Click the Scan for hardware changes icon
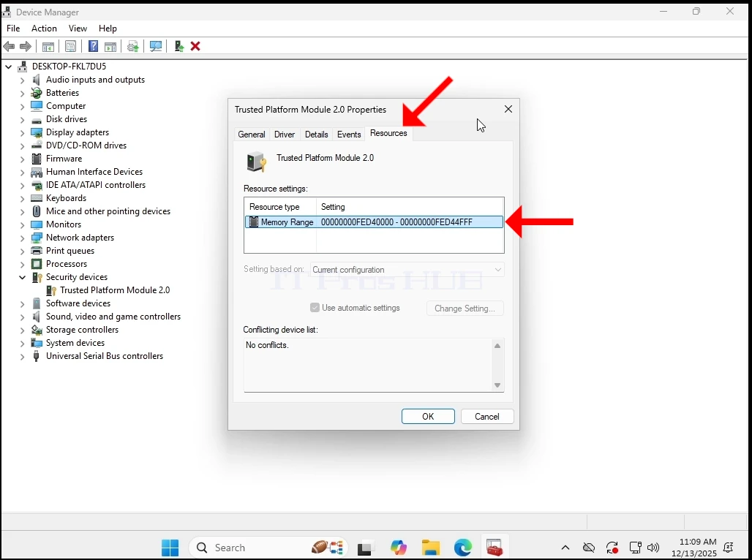 (x=156, y=47)
